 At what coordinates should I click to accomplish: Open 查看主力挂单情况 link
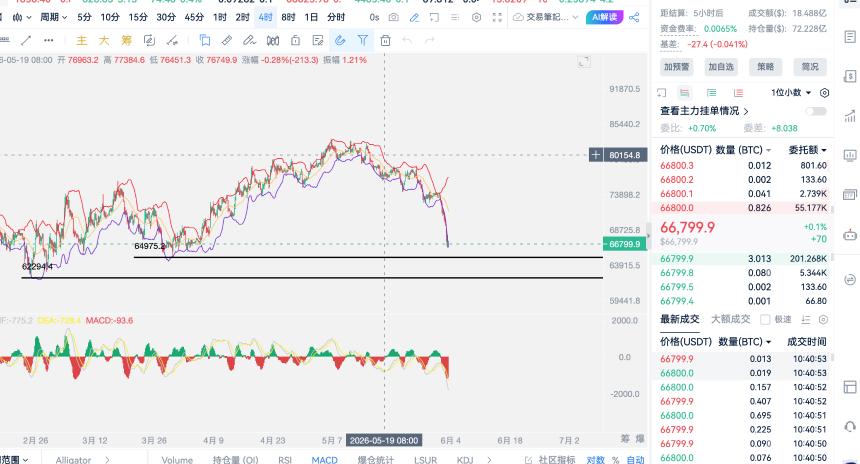pos(704,111)
